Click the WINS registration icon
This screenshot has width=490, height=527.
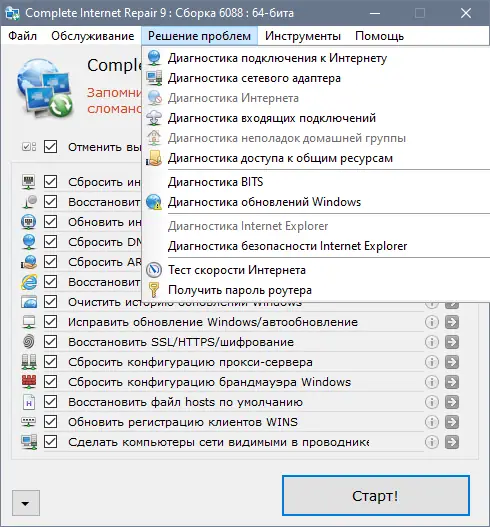pyautogui.click(x=29, y=421)
